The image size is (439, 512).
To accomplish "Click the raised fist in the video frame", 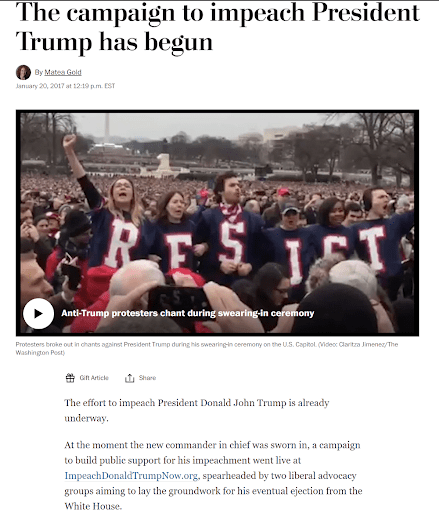I will pyautogui.click(x=69, y=142).
